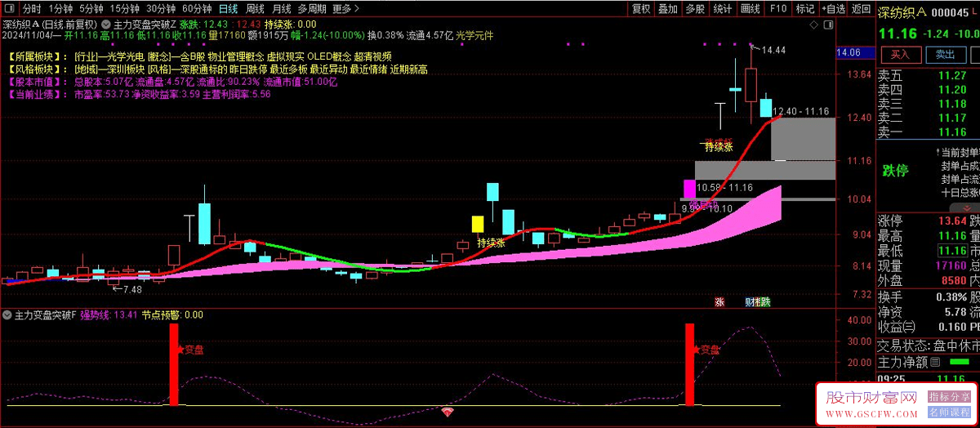Click the 净资 value 5.78

(x=956, y=312)
